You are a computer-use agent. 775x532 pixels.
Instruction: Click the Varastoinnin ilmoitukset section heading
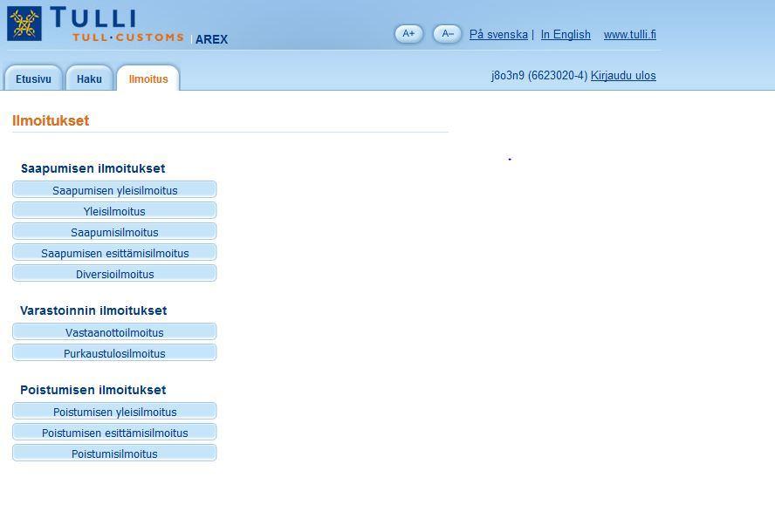tap(93, 310)
